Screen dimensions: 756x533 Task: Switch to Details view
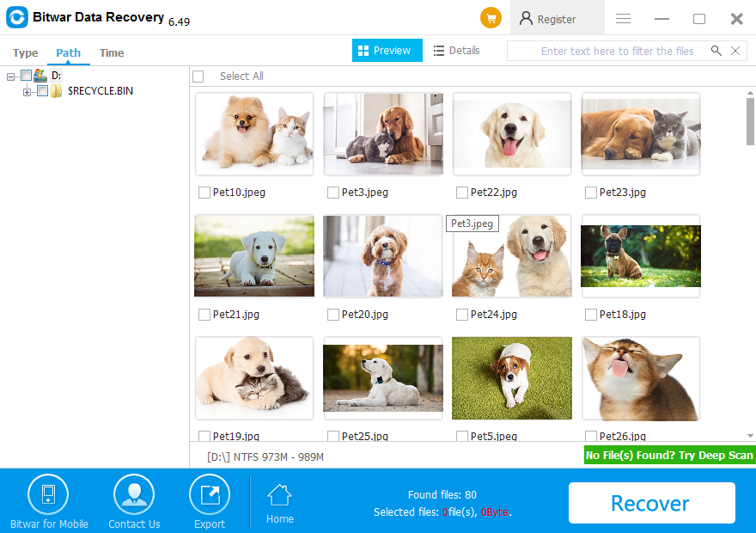(455, 51)
